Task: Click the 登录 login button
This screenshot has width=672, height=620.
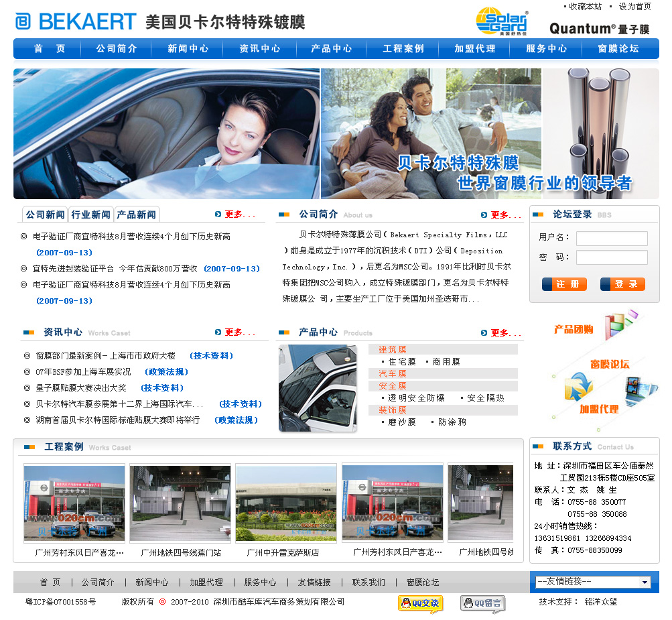Action: click(622, 284)
